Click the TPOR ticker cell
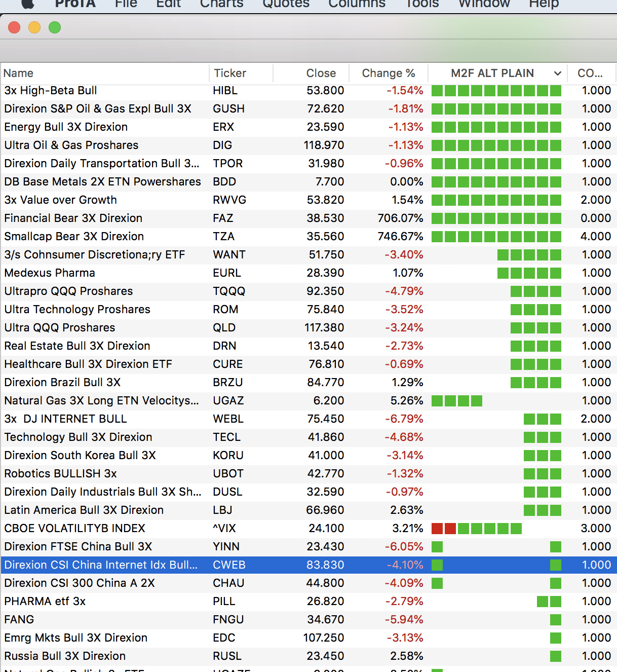The width and height of the screenshot is (617, 672). pyautogui.click(x=228, y=163)
